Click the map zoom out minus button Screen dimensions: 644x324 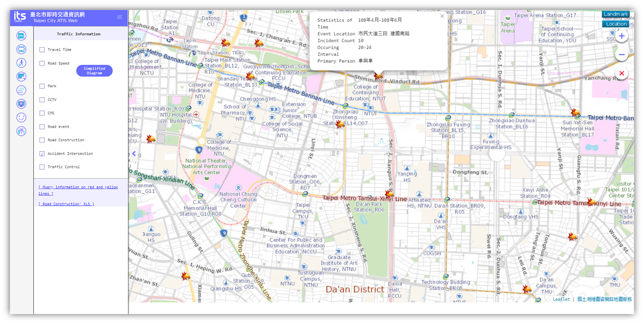point(621,55)
